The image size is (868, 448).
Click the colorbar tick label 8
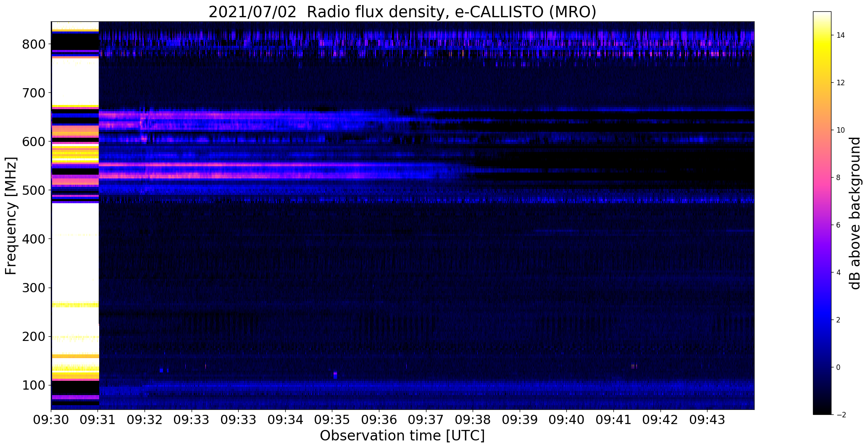(838, 178)
